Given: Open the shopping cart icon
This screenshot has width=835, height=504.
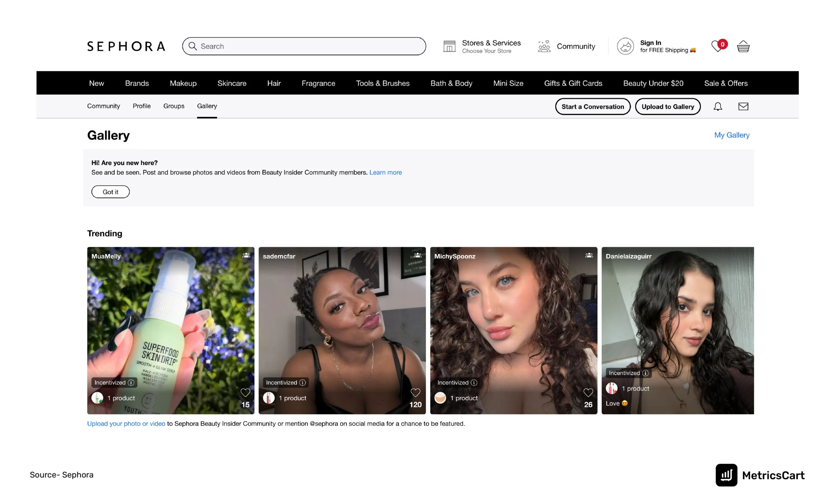Looking at the screenshot, I should pos(743,47).
